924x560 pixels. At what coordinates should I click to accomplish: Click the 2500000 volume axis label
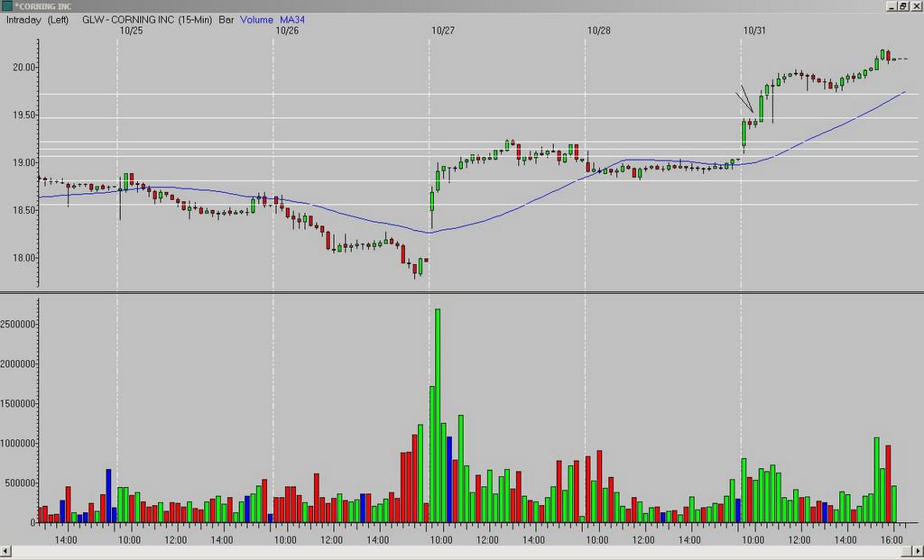[18, 324]
